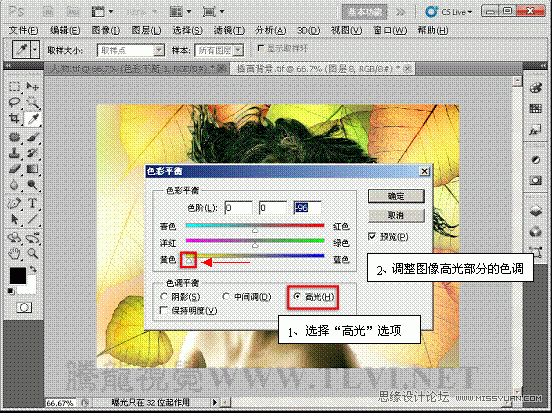Open the 滤镜(T) menu
The height and width of the screenshot is (413, 552).
coord(229,30)
